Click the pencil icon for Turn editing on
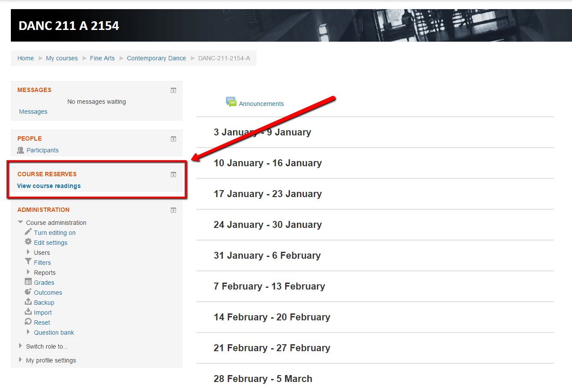The height and width of the screenshot is (392, 572). click(x=28, y=232)
